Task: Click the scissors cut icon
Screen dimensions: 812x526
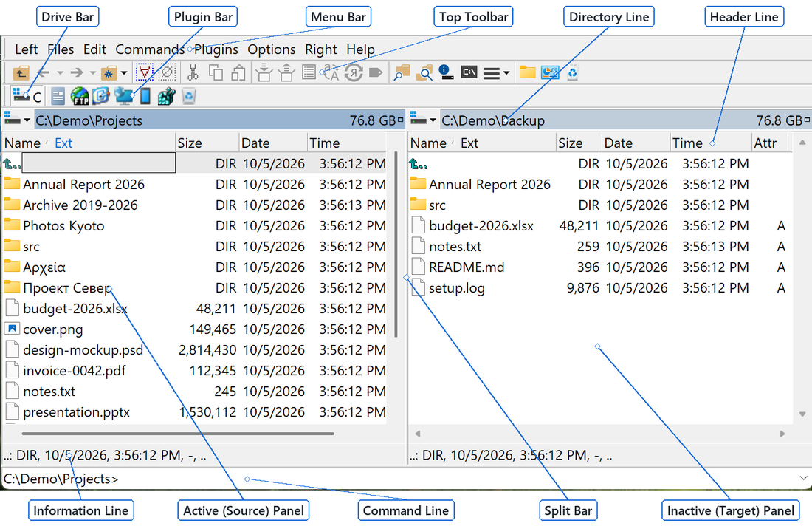Action: pyautogui.click(x=193, y=72)
